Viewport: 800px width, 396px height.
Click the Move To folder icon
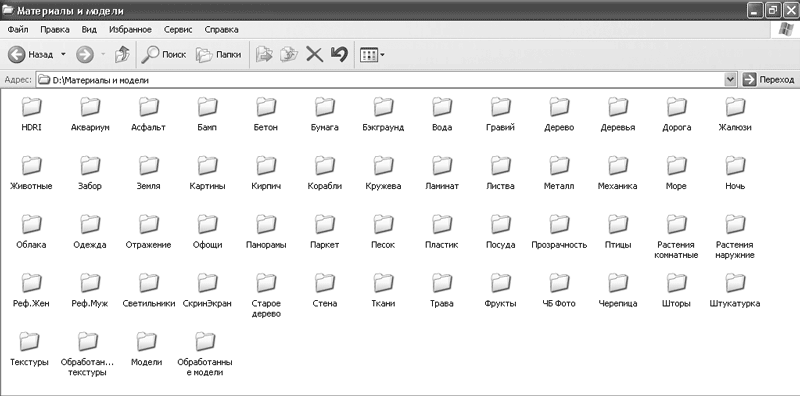click(264, 54)
